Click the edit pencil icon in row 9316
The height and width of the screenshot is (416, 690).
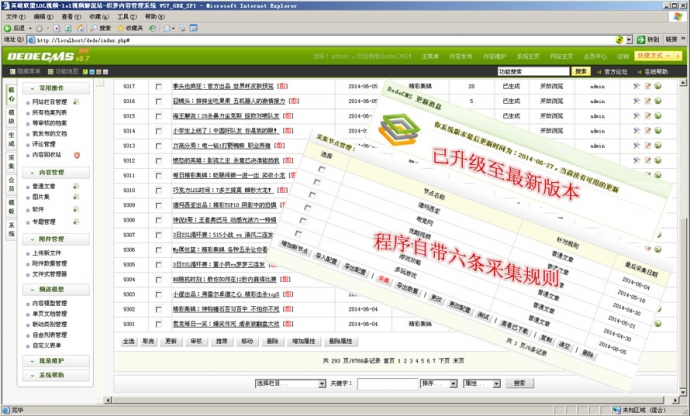(x=647, y=101)
